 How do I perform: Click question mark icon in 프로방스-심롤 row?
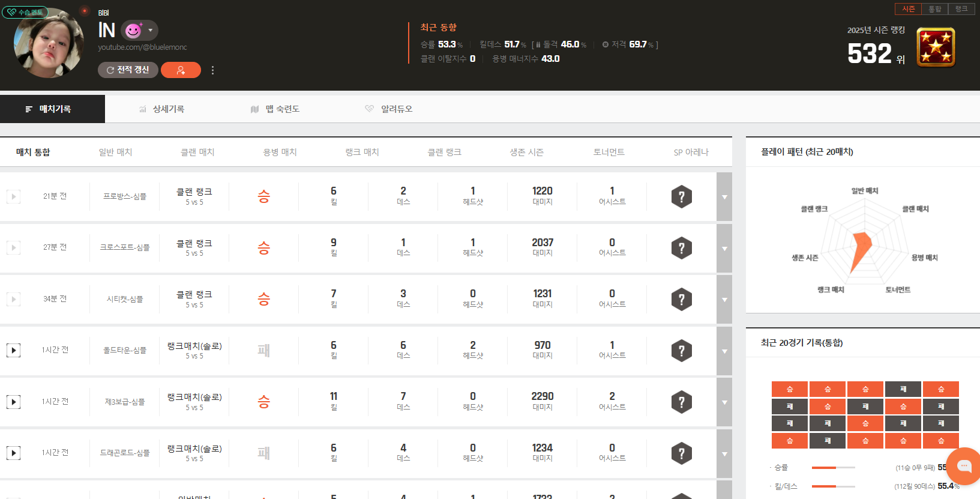pos(681,197)
